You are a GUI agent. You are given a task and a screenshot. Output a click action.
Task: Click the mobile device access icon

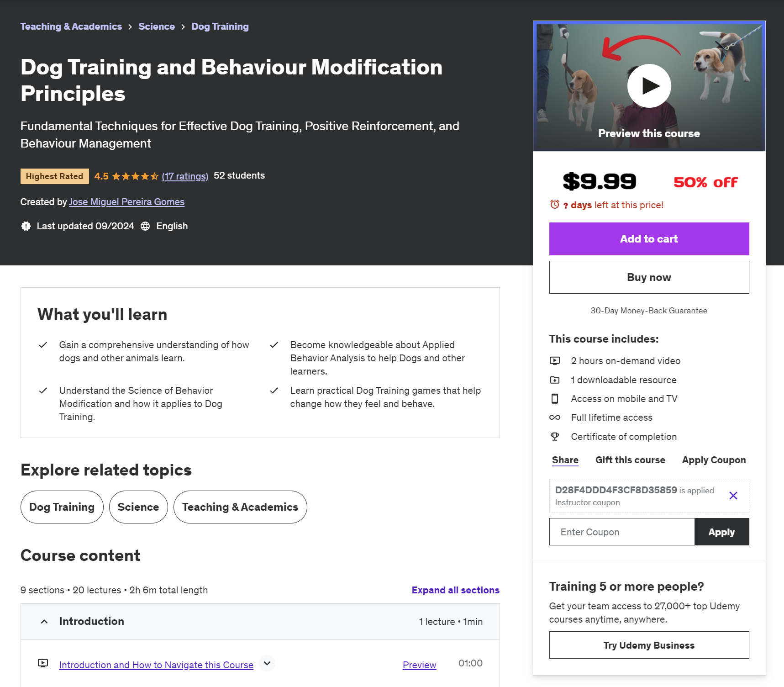[555, 399]
